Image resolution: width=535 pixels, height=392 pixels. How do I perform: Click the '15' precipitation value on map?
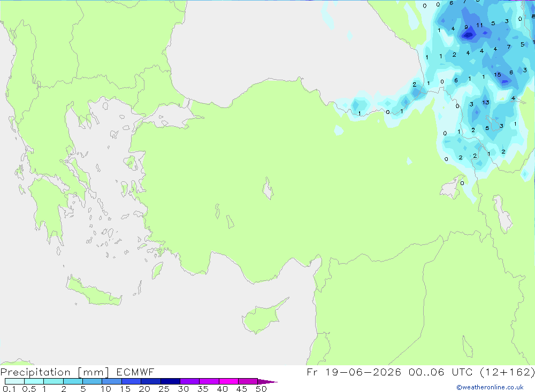click(x=498, y=74)
